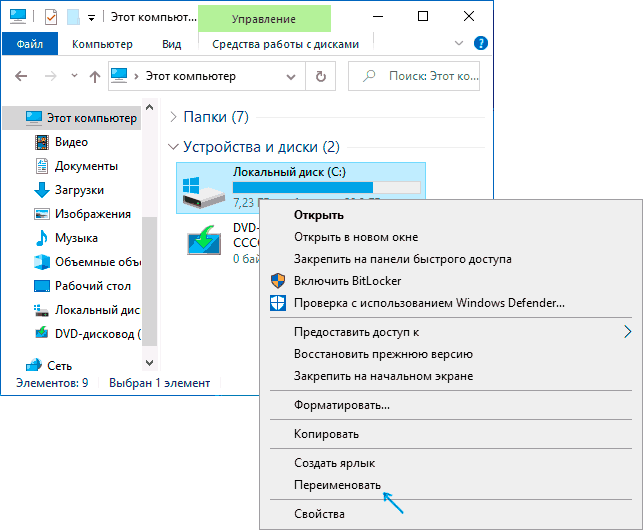643x530 pixels.
Task: Go forward with the right arrow
Action: [x=50, y=76]
